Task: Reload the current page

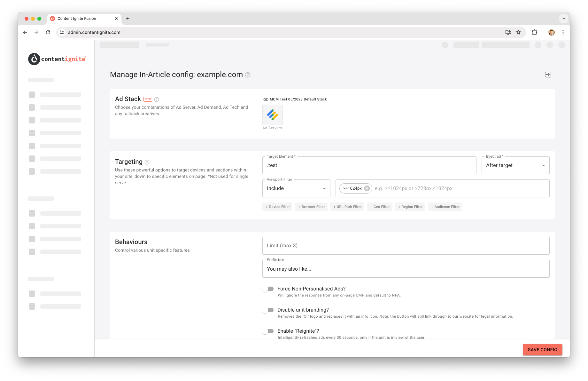Action: point(48,32)
